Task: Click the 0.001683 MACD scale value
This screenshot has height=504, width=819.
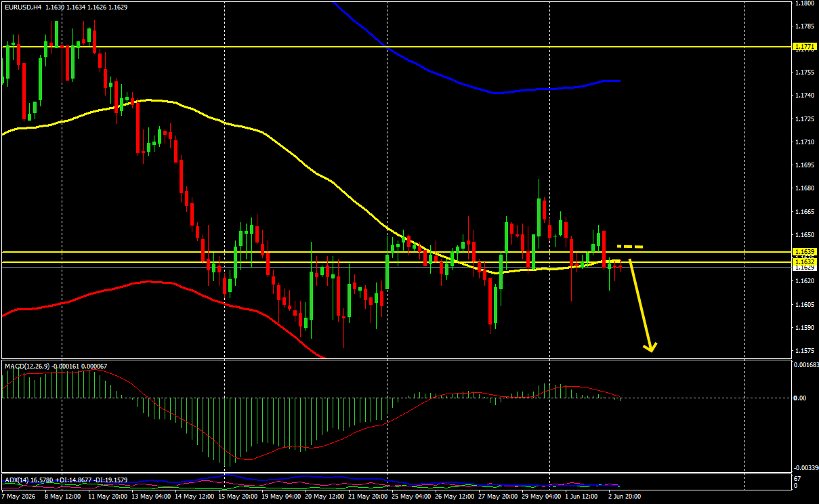Action: point(806,364)
